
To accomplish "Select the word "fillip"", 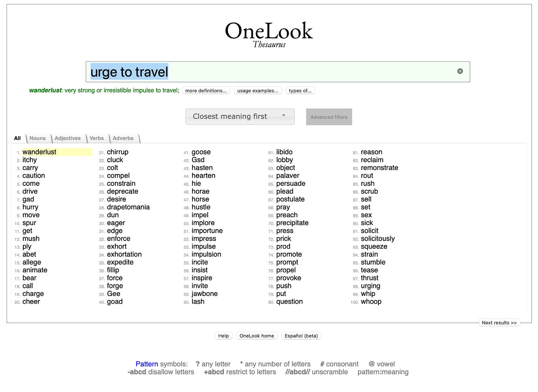I will coord(113,270).
